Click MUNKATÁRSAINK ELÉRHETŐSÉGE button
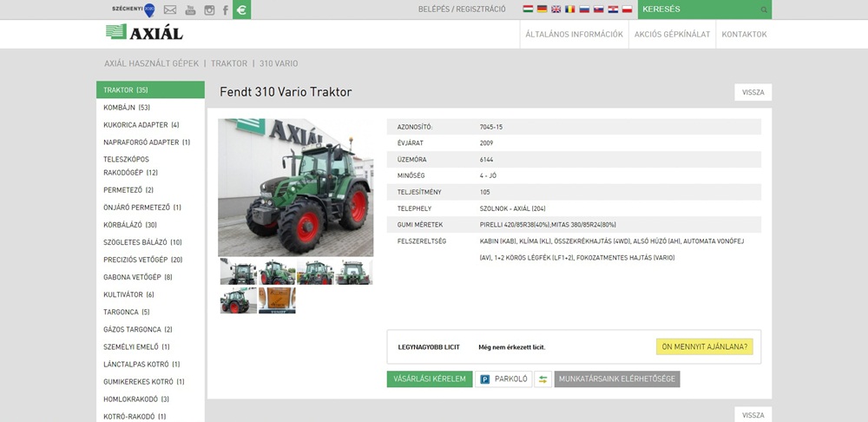868x422 pixels. (617, 379)
